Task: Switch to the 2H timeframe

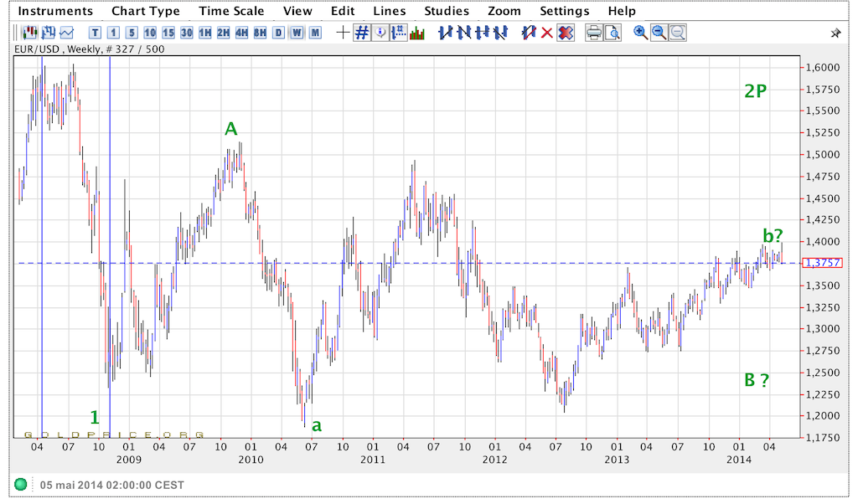Action: [x=223, y=33]
